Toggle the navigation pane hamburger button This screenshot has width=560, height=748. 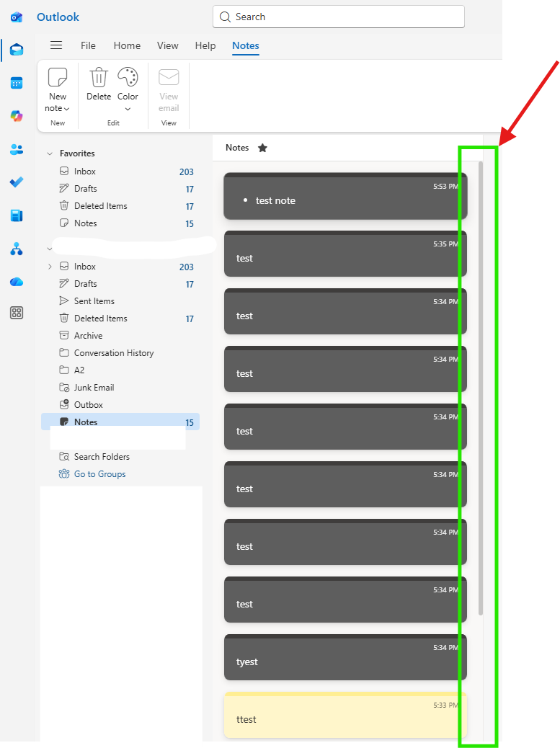coord(56,45)
